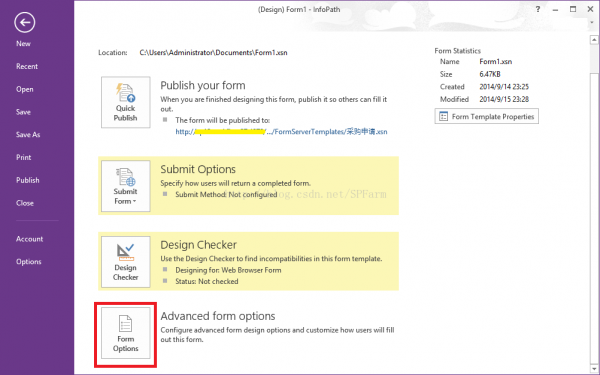
Task: Select Open in the backstage menu
Action: (x=24, y=89)
